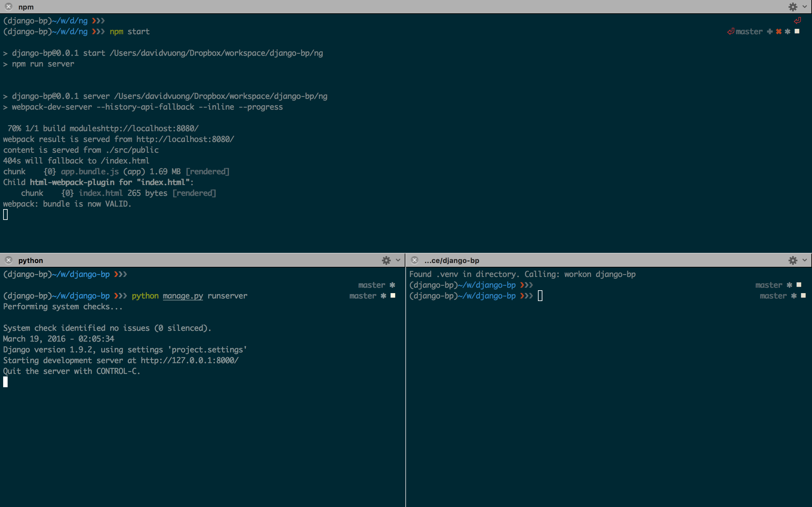Screen dimensions: 812x507
Task: Open gear settings of django-bp pane
Action: pyautogui.click(x=793, y=260)
